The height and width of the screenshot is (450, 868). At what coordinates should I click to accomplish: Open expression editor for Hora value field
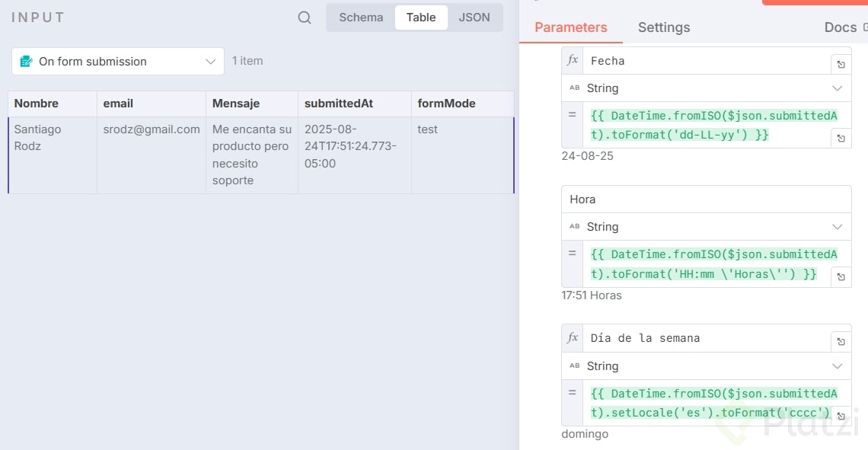point(841,277)
